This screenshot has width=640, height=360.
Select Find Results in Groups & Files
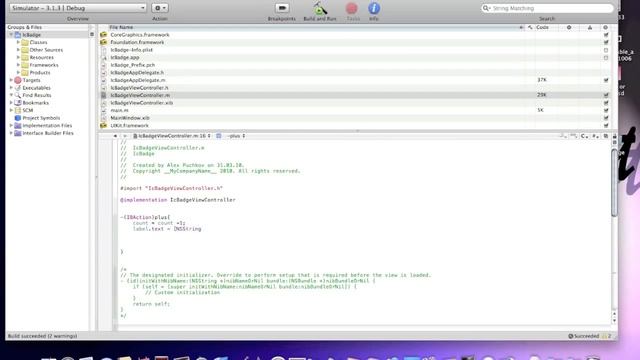pos(37,95)
